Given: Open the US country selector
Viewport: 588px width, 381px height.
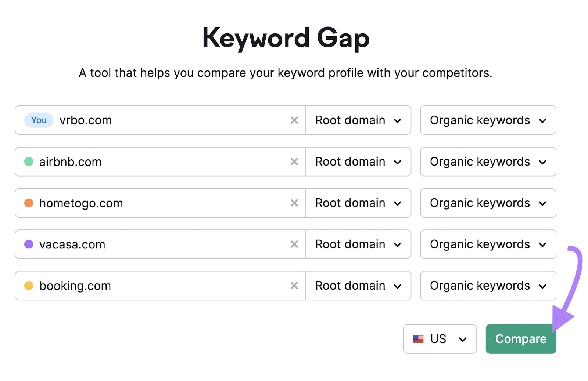Looking at the screenshot, I should click(x=440, y=339).
